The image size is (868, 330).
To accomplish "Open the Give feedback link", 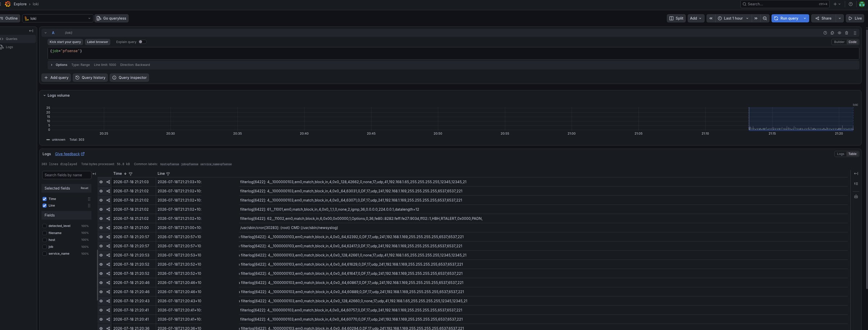I will pos(69,154).
